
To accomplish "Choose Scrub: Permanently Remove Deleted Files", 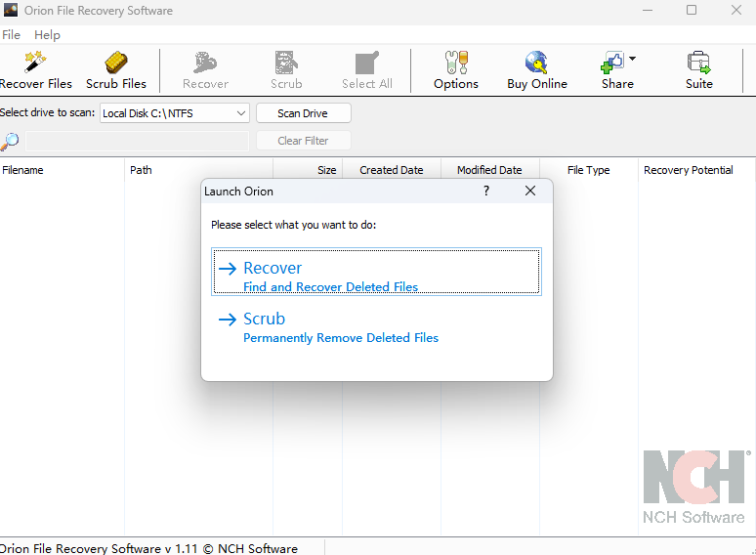I will click(377, 327).
